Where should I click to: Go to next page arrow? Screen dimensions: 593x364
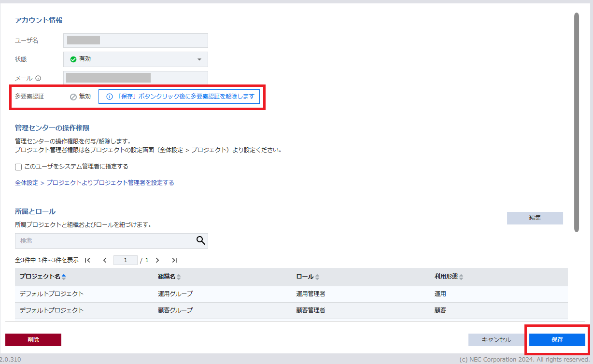[157, 260]
